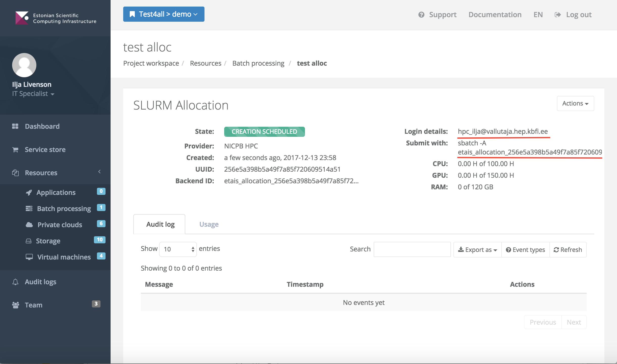Click the Team count badge 3
Screen dimensions: 617x364
tap(96, 304)
